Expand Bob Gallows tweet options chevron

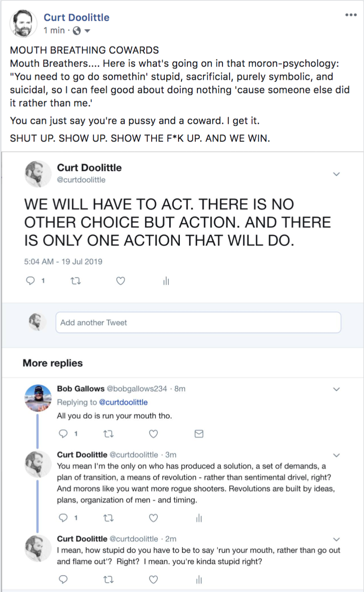336,389
